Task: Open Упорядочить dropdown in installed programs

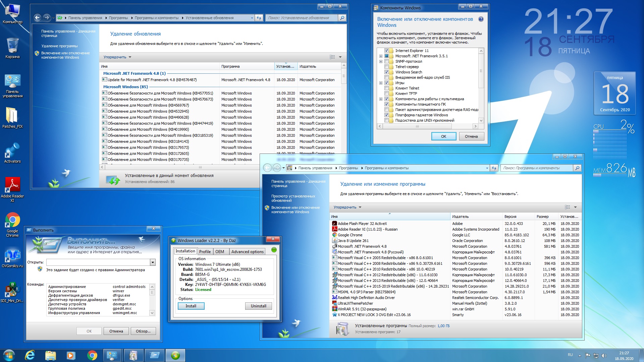Action: [347, 207]
